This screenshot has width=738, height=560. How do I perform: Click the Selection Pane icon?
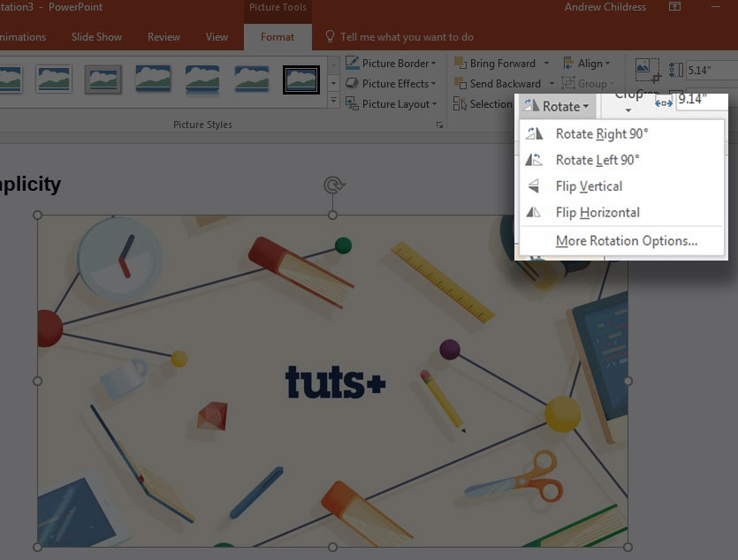[x=460, y=104]
